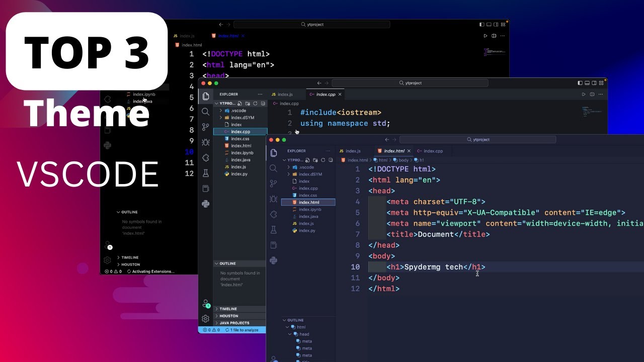
Task: Click '1 file to analyze' in status bar
Action: point(242,330)
